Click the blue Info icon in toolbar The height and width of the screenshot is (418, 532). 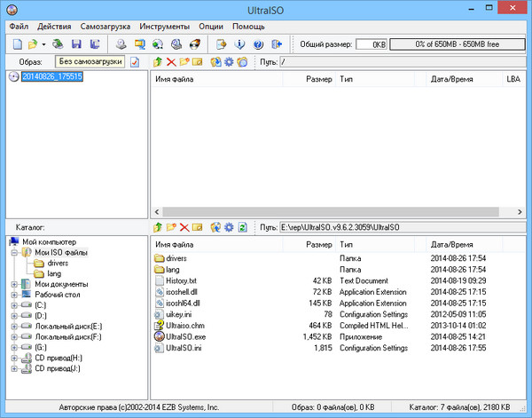coord(240,43)
